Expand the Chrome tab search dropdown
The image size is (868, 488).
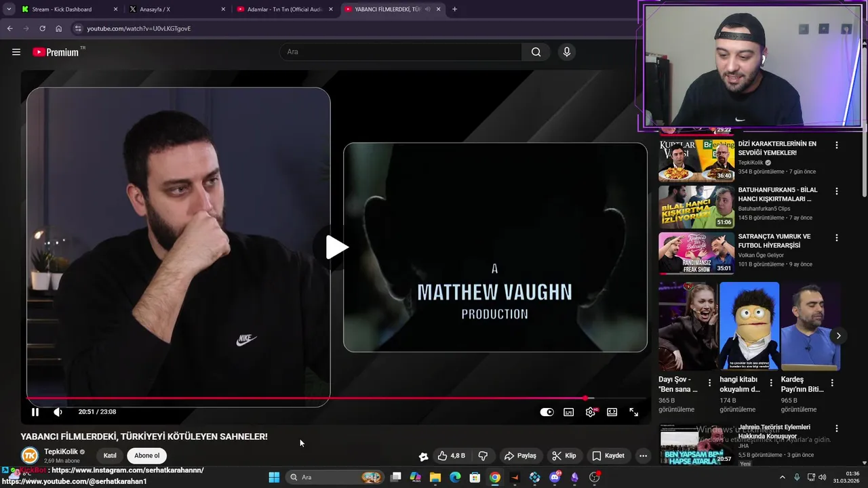pyautogui.click(x=8, y=9)
